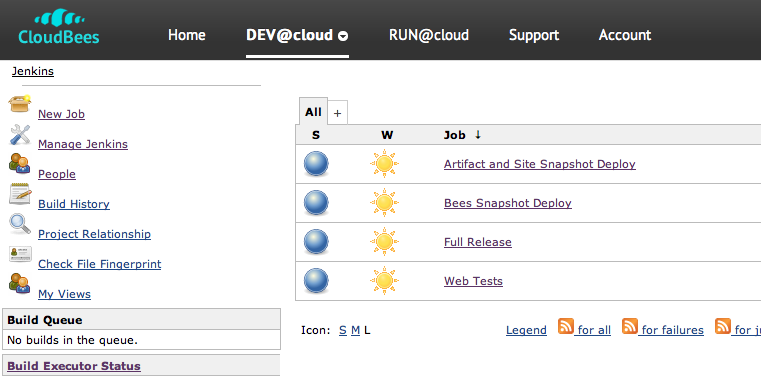The image size is (761, 388).
Task: Click sunny weather icon for Full Release
Action: [384, 241]
